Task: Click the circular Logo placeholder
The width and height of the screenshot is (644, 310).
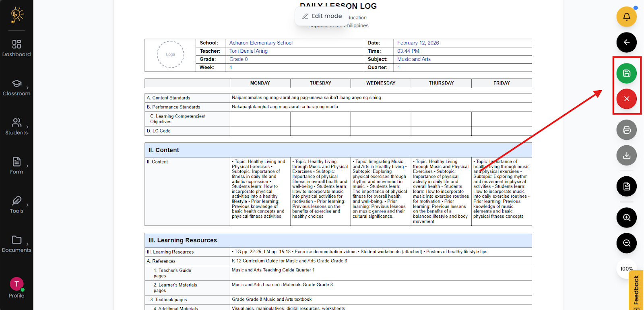Action: (171, 54)
